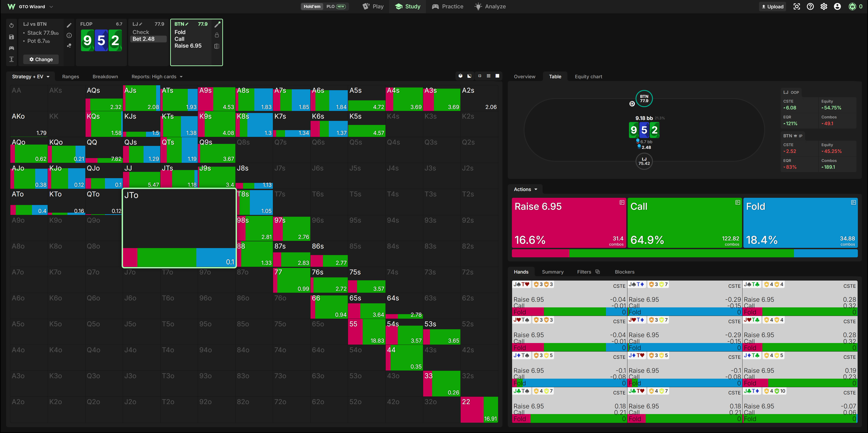The height and width of the screenshot is (433, 868).
Task: Click the green W coins icon
Action: (x=852, y=6)
